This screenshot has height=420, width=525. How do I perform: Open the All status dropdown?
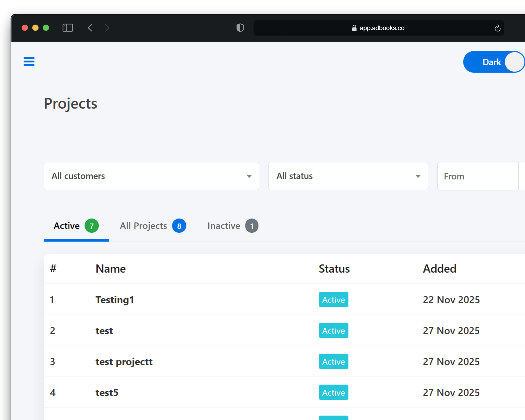point(348,176)
